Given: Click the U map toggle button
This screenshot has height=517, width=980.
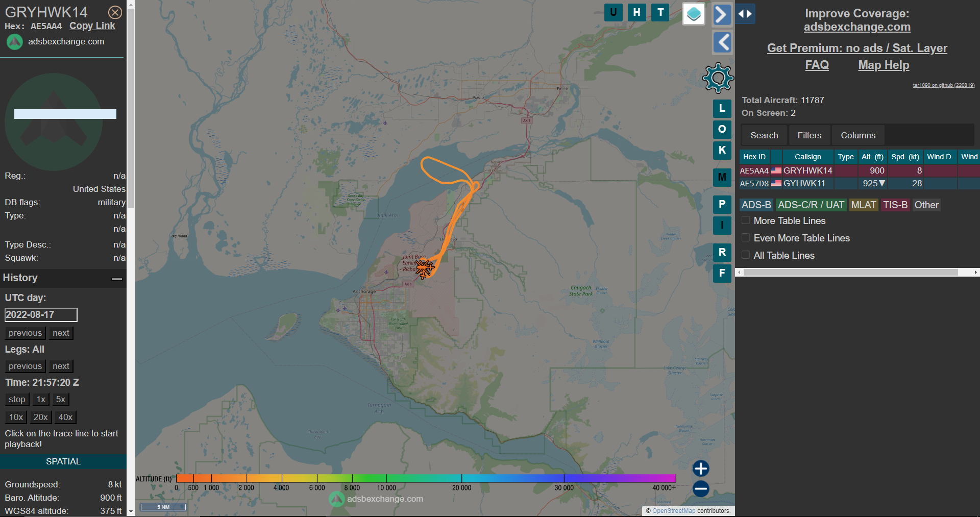Looking at the screenshot, I should click(613, 12).
